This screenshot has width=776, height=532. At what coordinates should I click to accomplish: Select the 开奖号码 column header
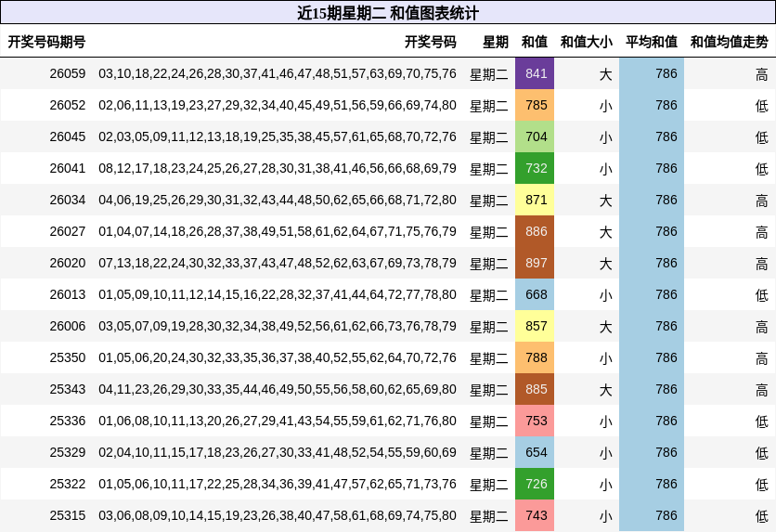[x=430, y=42]
